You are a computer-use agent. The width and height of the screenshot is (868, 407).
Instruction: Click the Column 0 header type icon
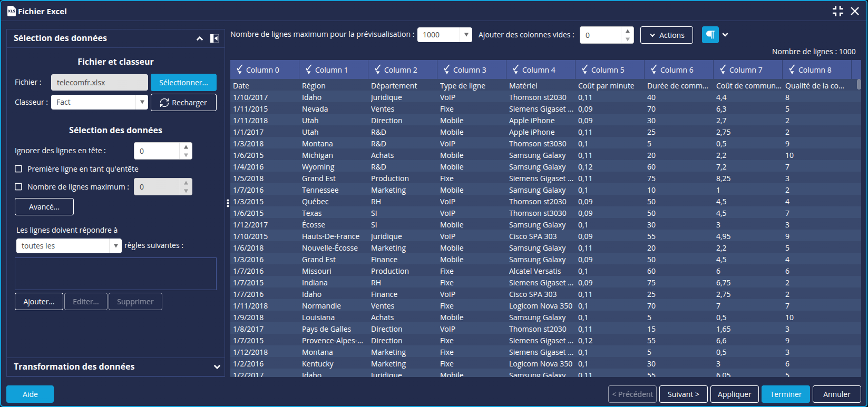[x=240, y=70]
